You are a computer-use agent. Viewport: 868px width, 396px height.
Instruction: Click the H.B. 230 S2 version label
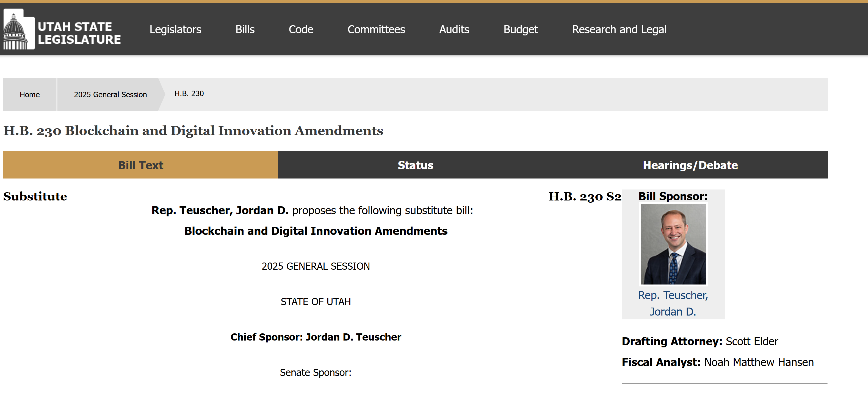click(x=585, y=196)
